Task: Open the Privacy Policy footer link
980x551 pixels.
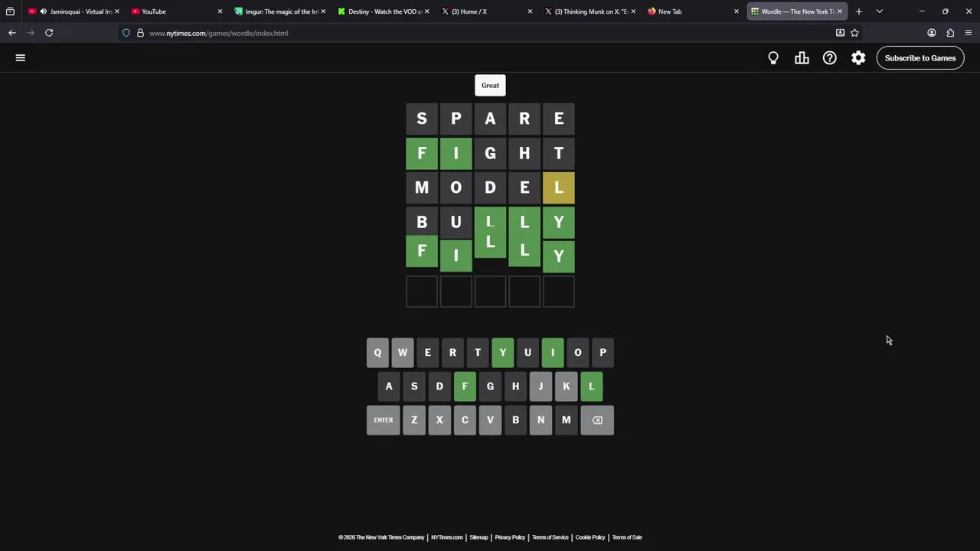Action: point(510,537)
